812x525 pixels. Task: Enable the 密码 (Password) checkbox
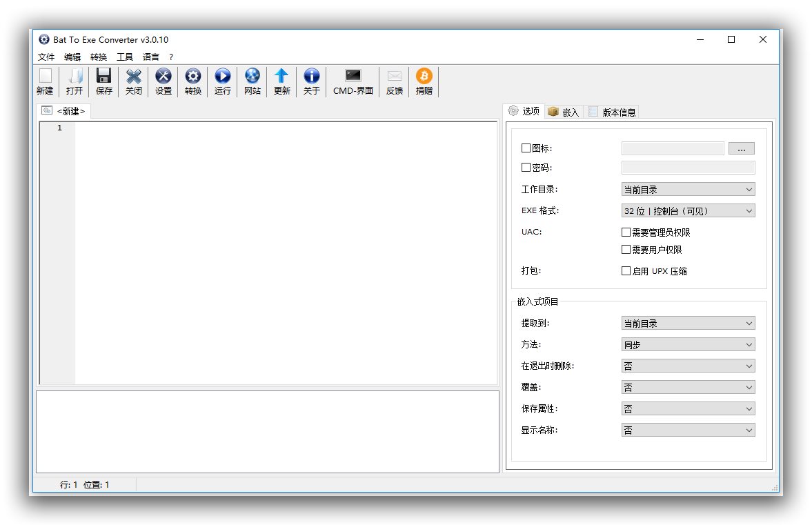526,167
